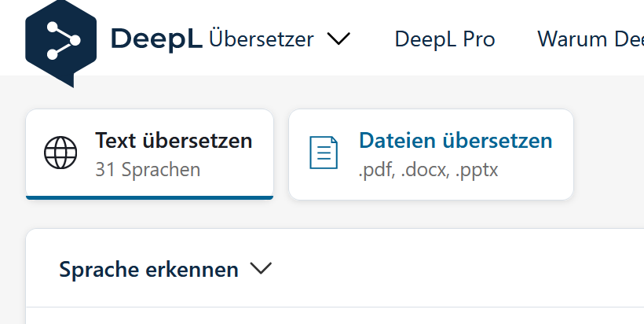Open the DeepL Pro link
The image size is (644, 324).
[445, 39]
